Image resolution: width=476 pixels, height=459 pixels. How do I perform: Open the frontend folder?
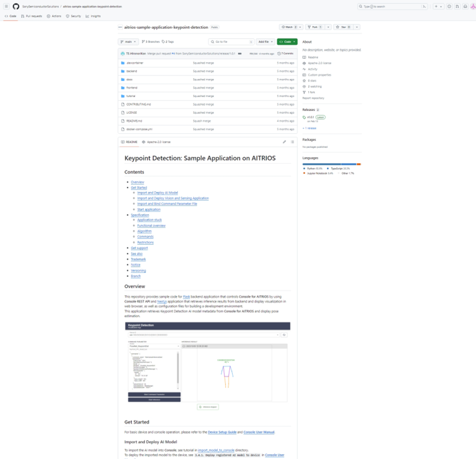click(x=132, y=88)
